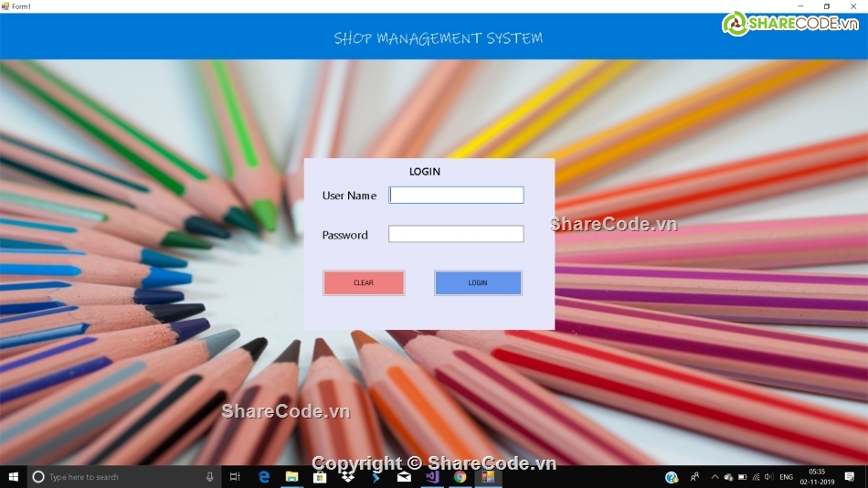Viewport: 868px width, 488px height.
Task: Expand the hidden system tray icons
Action: click(715, 477)
